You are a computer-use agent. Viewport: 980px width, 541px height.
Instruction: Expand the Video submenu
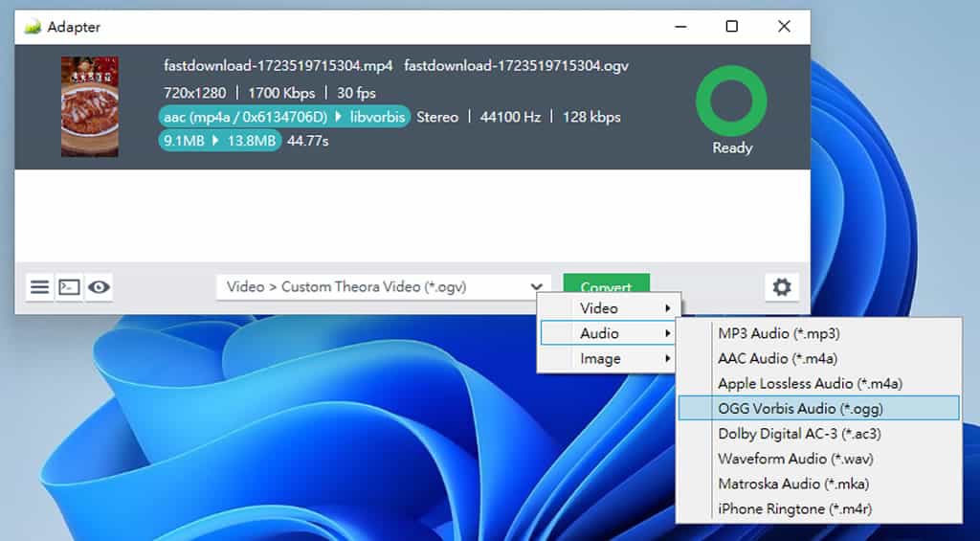610,308
